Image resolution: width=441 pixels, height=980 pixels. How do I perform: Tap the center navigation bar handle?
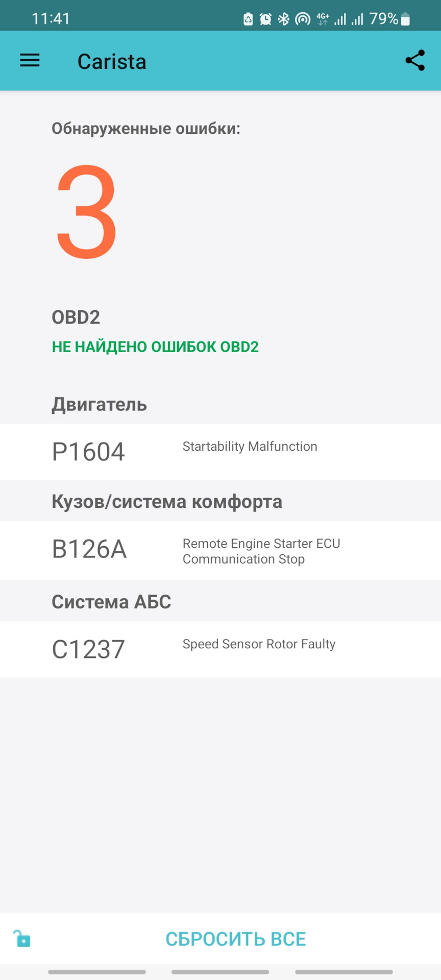coord(220,972)
